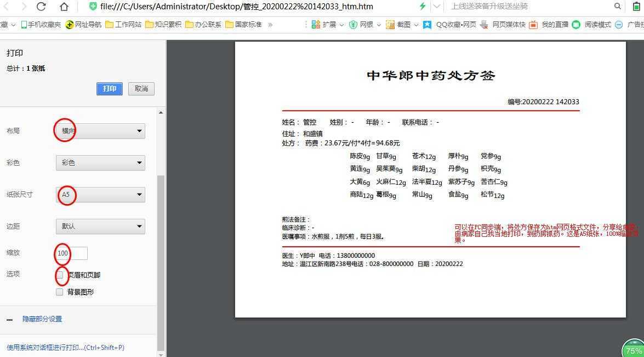The height and width of the screenshot is (357, 644).
Task: Open the 纸张尺寸 paper size dropdown
Action: click(99, 195)
